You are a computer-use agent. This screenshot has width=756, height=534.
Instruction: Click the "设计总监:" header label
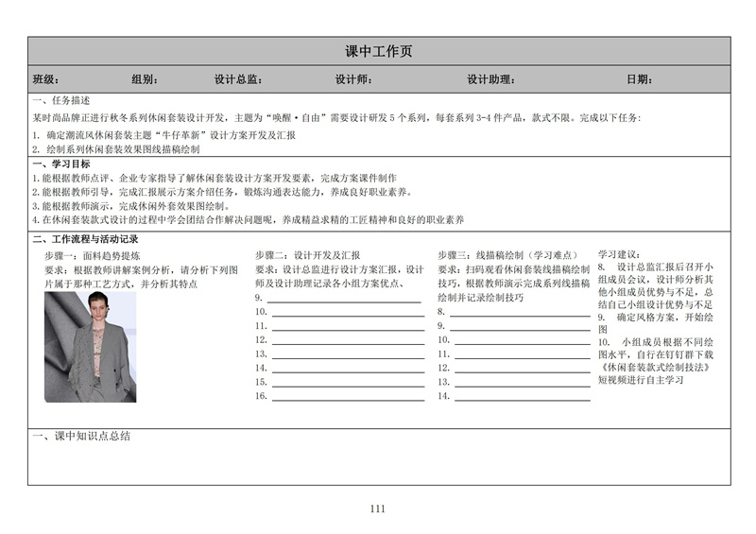[x=238, y=79]
